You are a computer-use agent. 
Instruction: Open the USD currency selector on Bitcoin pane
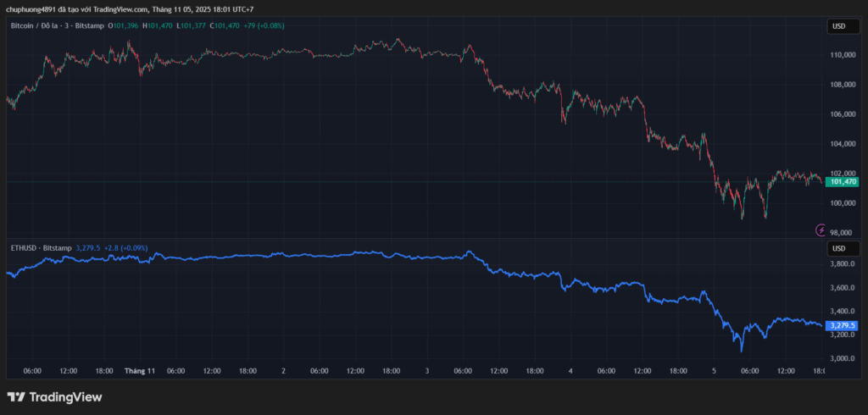[x=838, y=26]
